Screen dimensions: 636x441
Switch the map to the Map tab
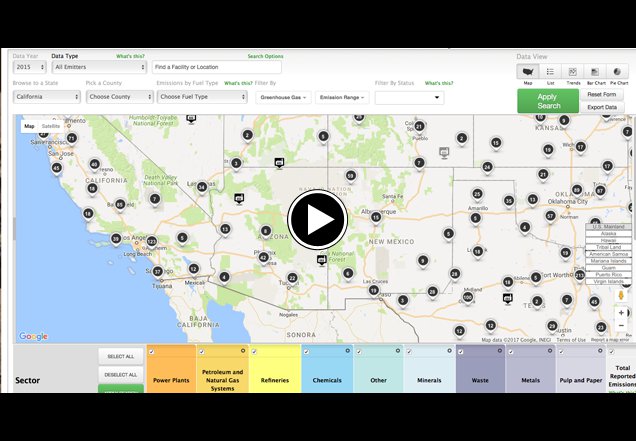29,126
